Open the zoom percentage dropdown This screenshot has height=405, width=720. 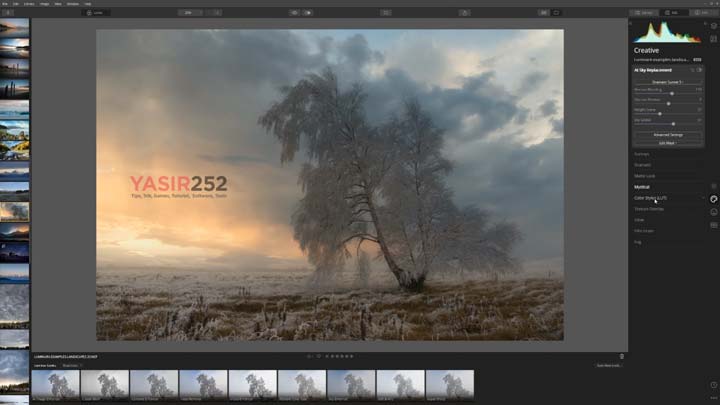[190, 13]
